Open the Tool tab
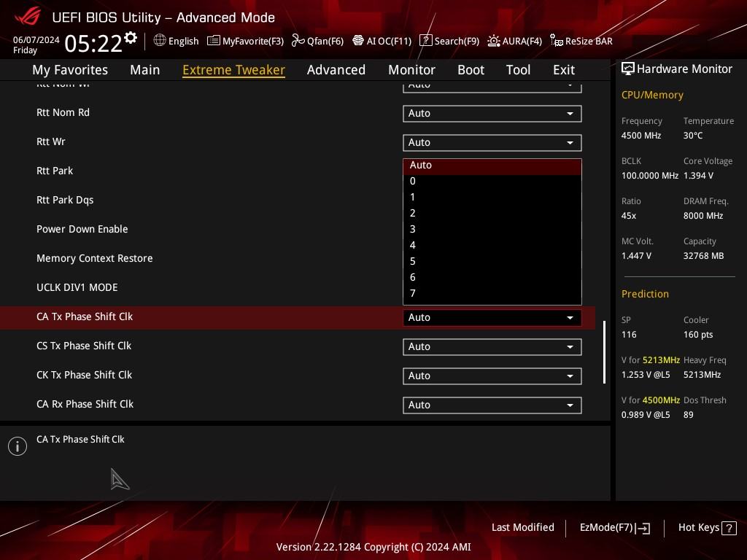 (519, 70)
